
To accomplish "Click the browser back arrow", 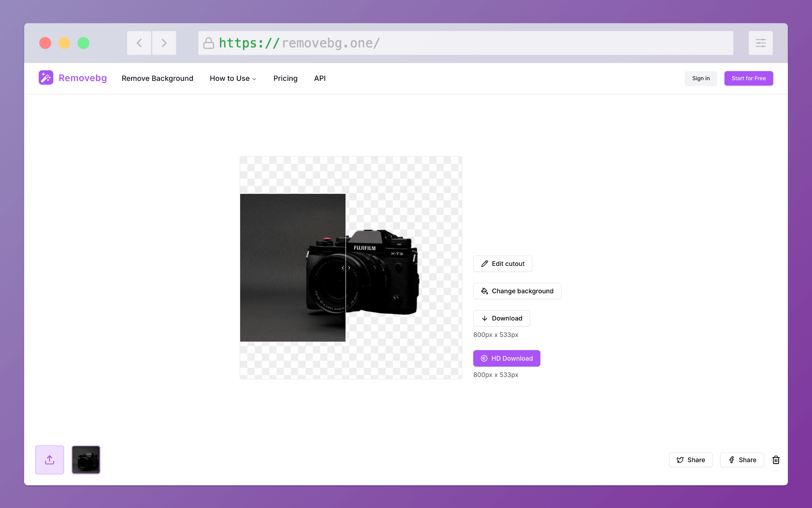I will coord(139,43).
